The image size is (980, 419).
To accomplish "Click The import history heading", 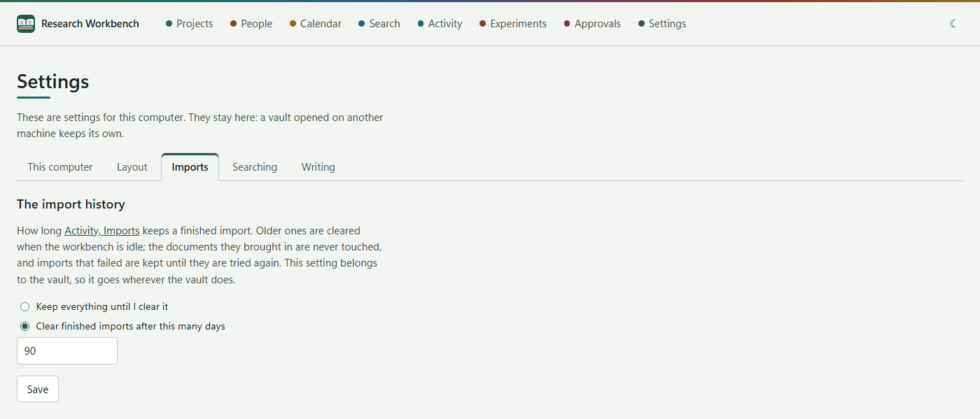I will (x=71, y=204).
